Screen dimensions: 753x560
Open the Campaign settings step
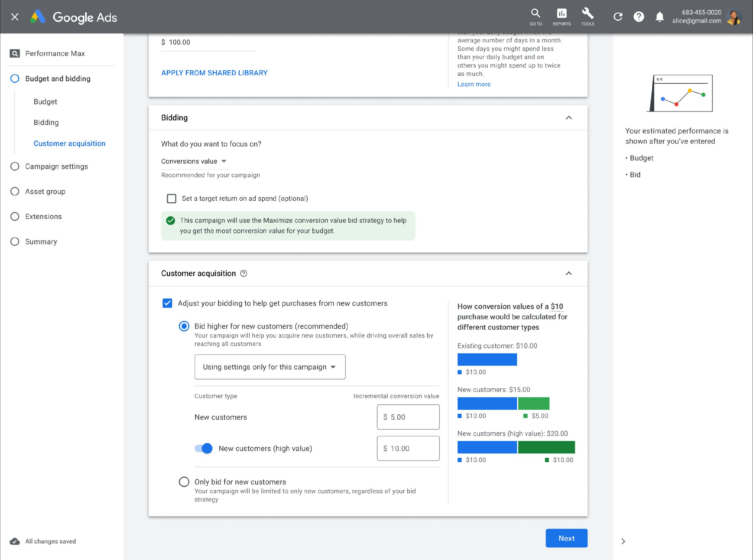(49, 167)
